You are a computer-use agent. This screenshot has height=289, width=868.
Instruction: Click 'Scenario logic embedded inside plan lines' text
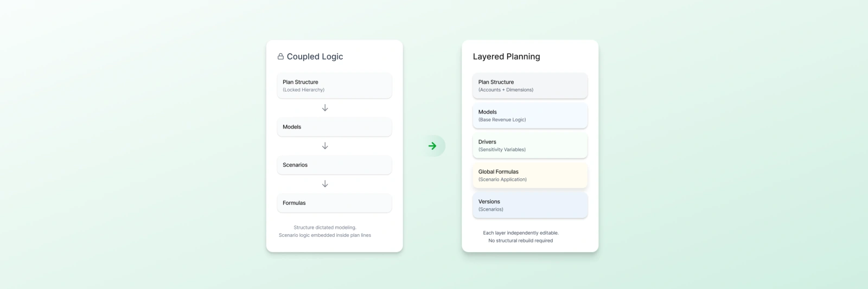click(x=325, y=235)
